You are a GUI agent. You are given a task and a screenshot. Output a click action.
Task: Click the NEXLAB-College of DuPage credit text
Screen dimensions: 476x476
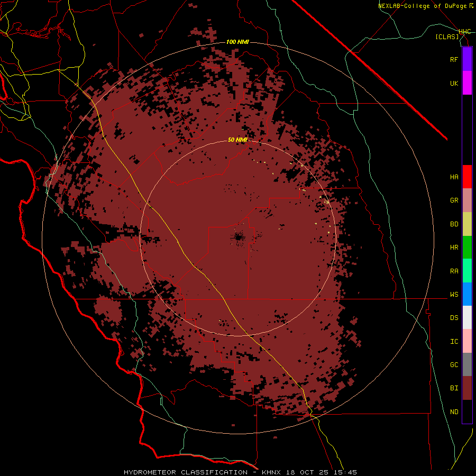pos(422,6)
